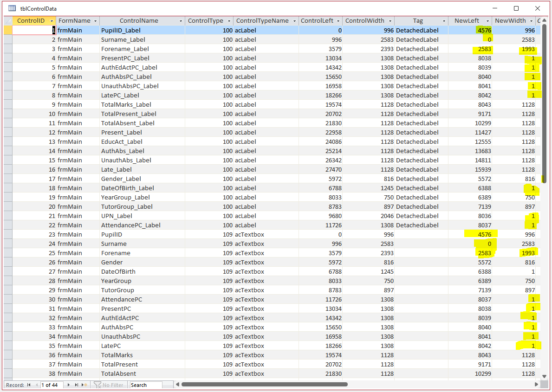Screen dimensions: 552x392
Task: Click ControlLeft value 27470 for Late_Label
Action: pyautogui.click(x=320, y=170)
